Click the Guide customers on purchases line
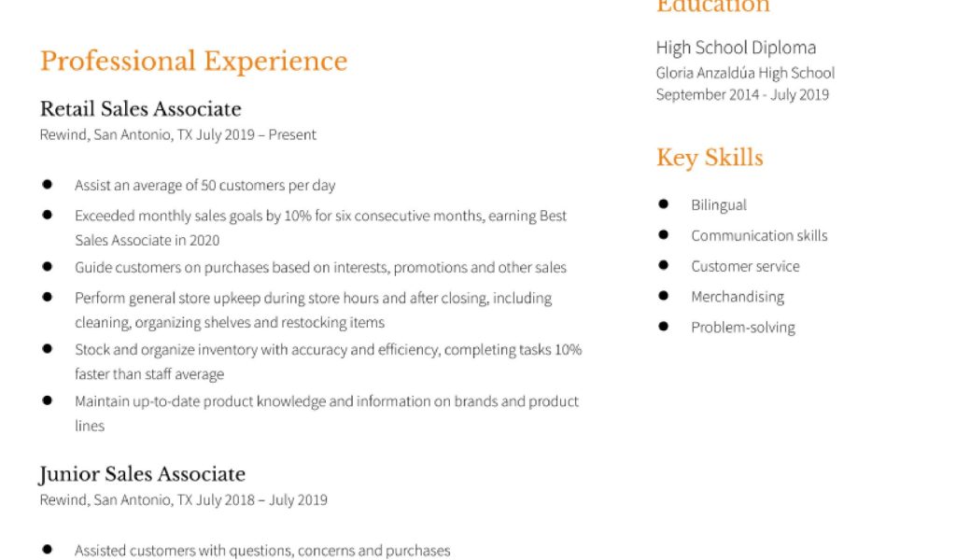 [320, 267]
